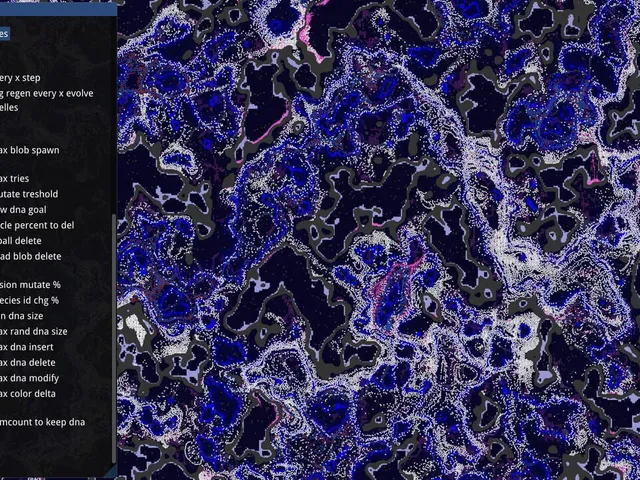Image resolution: width=640 pixels, height=480 pixels.
Task: Select 'cle percent to del' parameter
Action: pyautogui.click(x=37, y=225)
